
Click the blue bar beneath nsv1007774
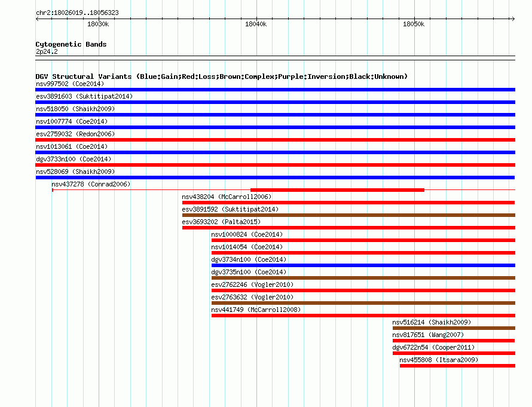coord(275,127)
